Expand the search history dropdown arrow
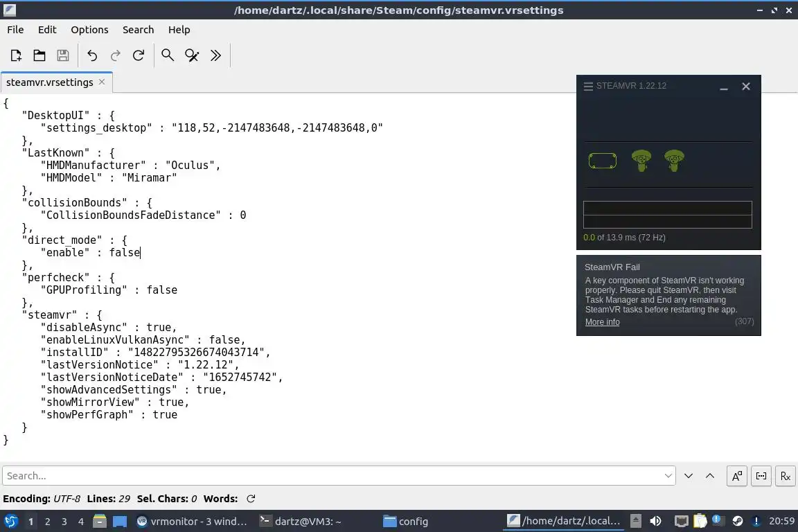Viewport: 798px width, 532px height. pyautogui.click(x=668, y=475)
